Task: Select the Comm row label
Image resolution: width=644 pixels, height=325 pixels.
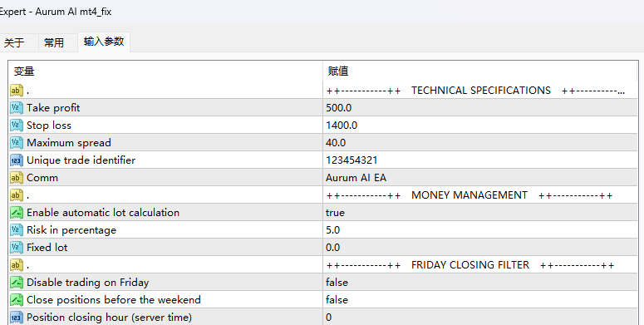Action: tap(42, 178)
